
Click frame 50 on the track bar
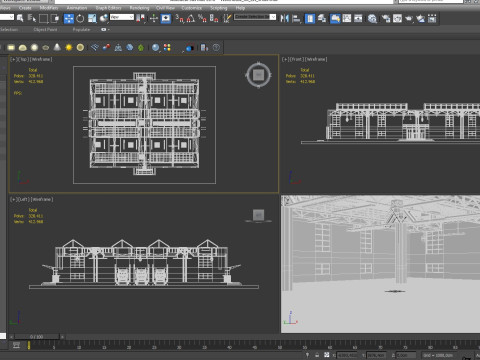tap(279, 346)
